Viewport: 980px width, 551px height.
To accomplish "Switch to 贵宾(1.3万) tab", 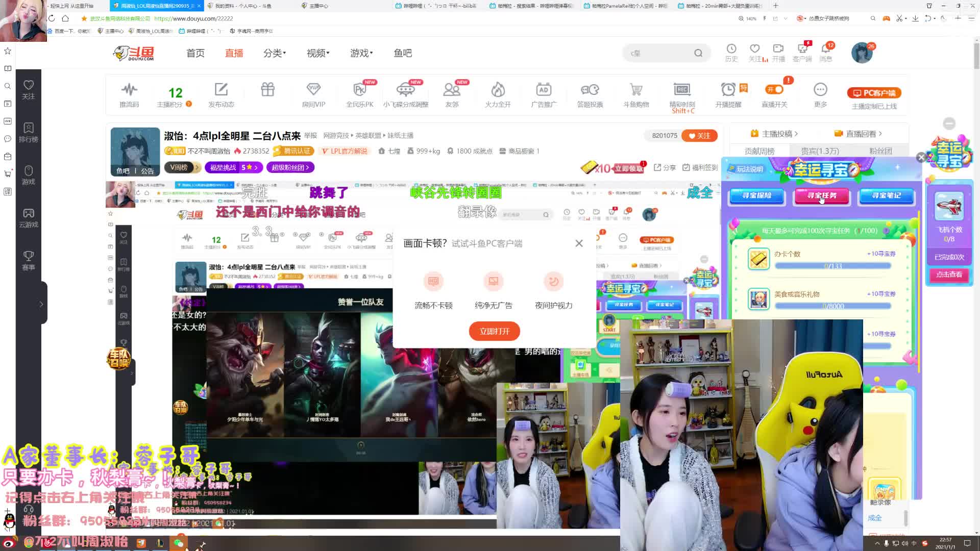I will pos(820,151).
